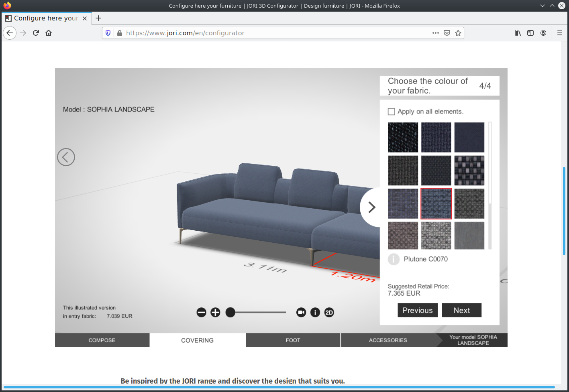Pick the purple-grey swatch in third row
The image size is (569, 392).
coord(403,203)
